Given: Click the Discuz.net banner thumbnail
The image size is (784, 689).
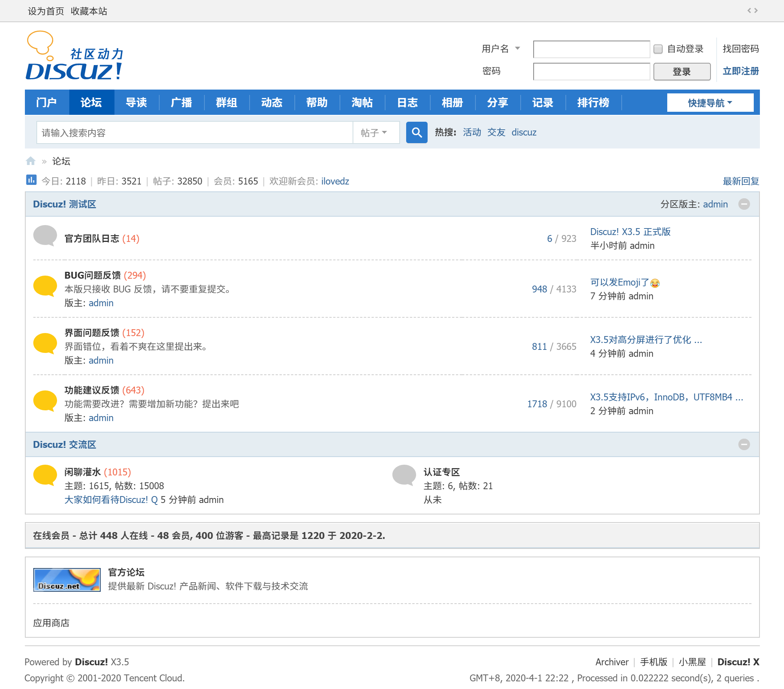Looking at the screenshot, I should pyautogui.click(x=67, y=580).
